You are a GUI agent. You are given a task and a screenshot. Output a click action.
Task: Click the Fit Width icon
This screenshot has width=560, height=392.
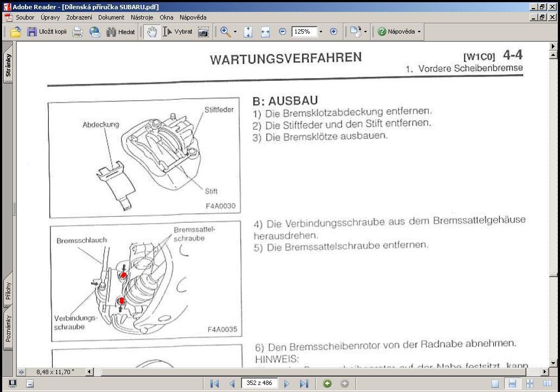[265, 32]
